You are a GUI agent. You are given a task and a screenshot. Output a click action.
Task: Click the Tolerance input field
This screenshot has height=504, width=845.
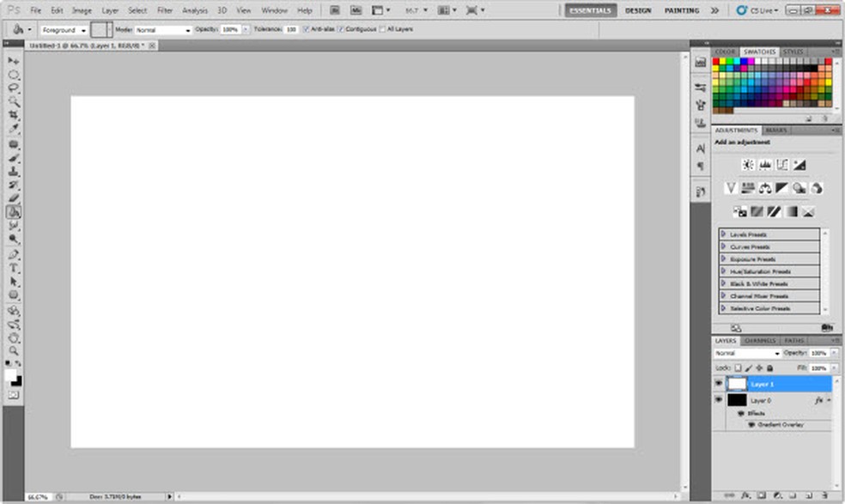pyautogui.click(x=291, y=29)
